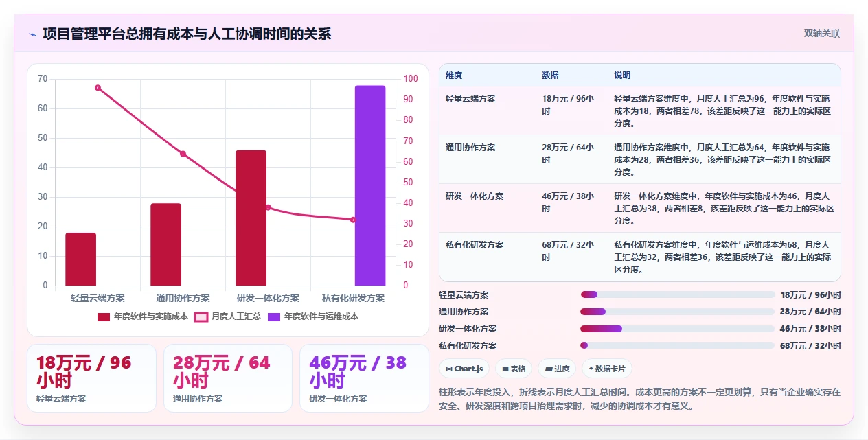Click the line point above 轻量云端方案
The image size is (868, 440).
pyautogui.click(x=98, y=88)
